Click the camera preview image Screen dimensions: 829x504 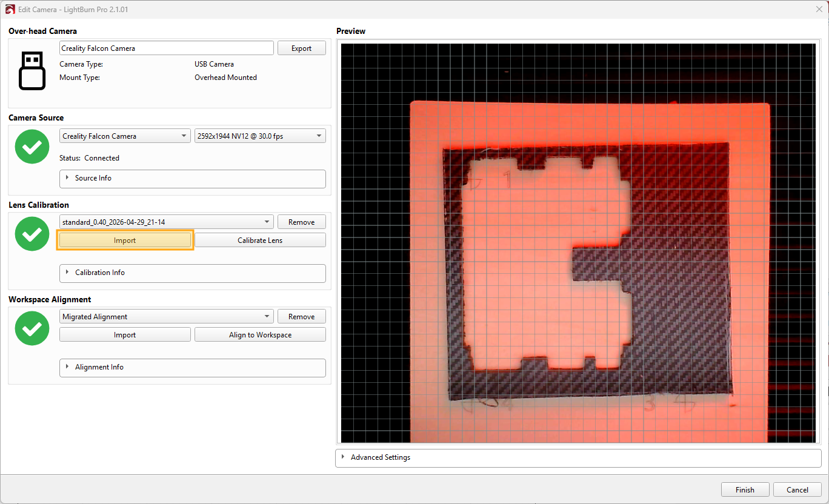[x=578, y=242]
